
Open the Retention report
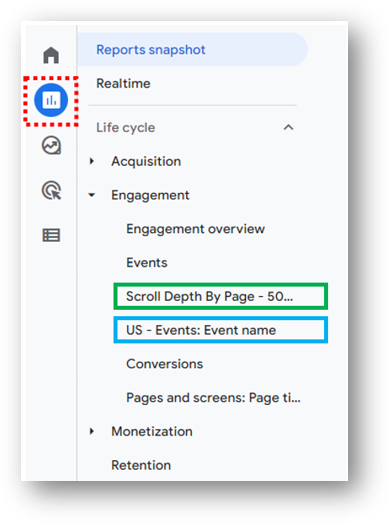pyautogui.click(x=141, y=465)
